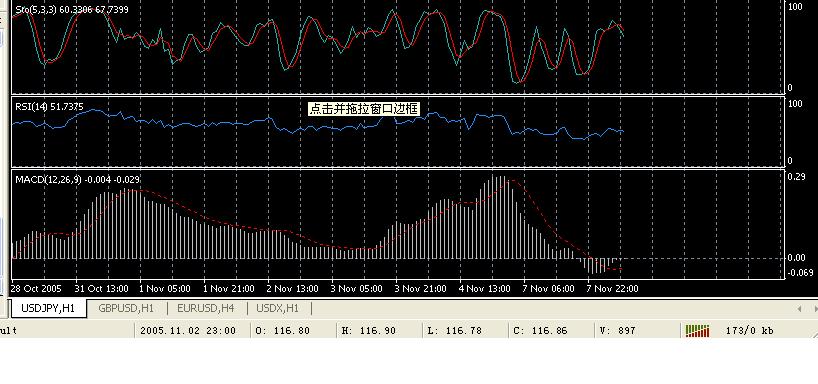
Task: Click the high price H: 116.90
Action: [x=368, y=331]
